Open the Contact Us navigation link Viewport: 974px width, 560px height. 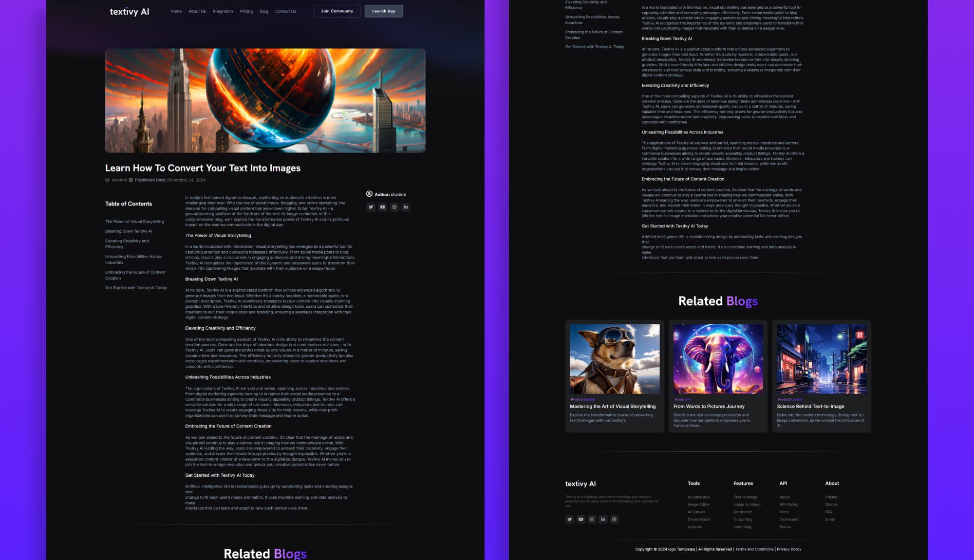[x=285, y=11]
